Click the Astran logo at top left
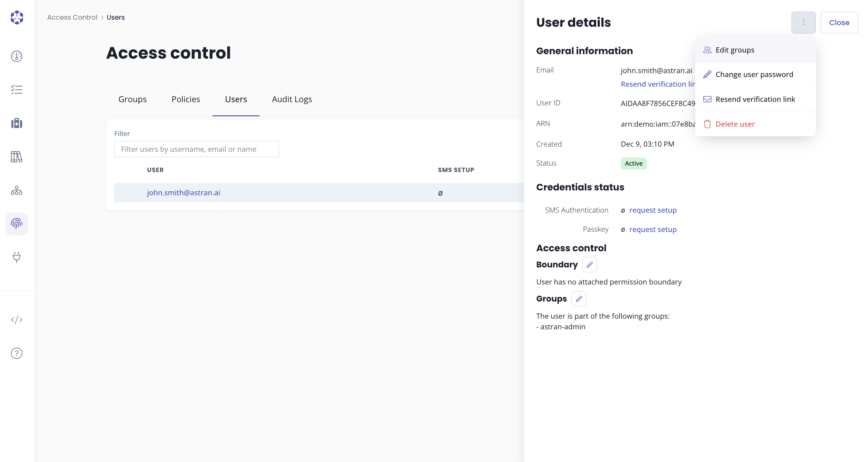868x462 pixels. (16, 17)
